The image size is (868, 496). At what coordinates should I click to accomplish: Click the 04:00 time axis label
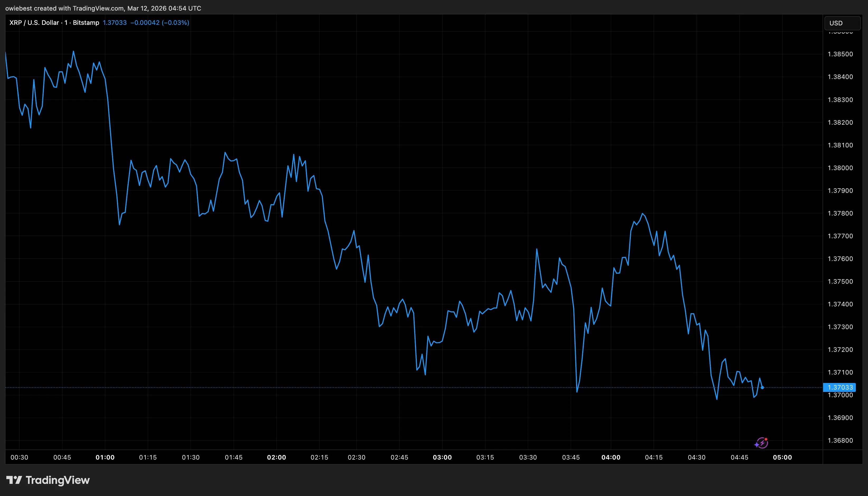point(611,457)
